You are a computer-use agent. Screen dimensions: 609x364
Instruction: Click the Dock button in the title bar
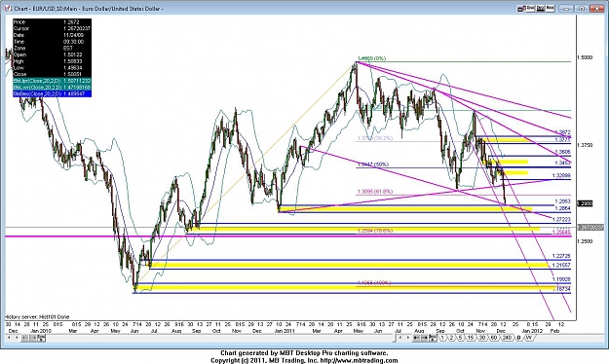[x=530, y=8]
